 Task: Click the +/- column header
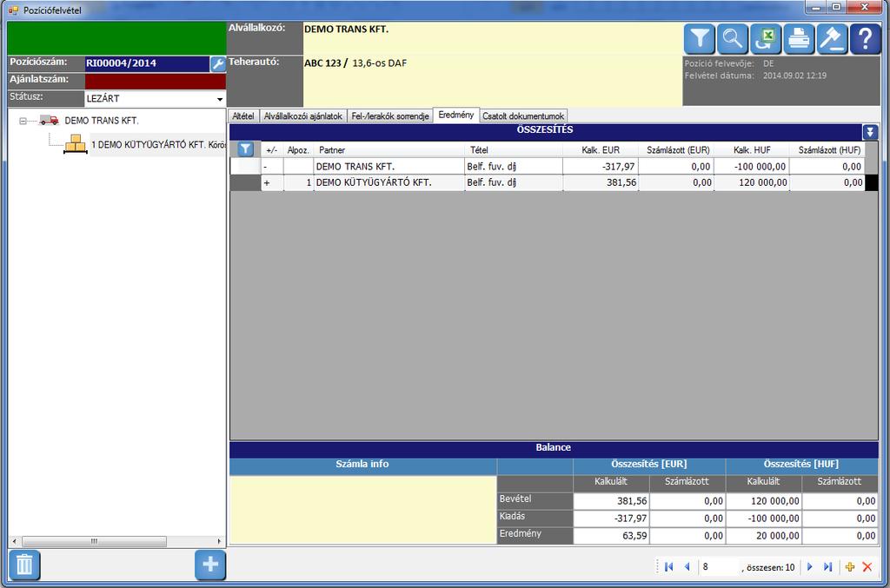pyautogui.click(x=272, y=149)
